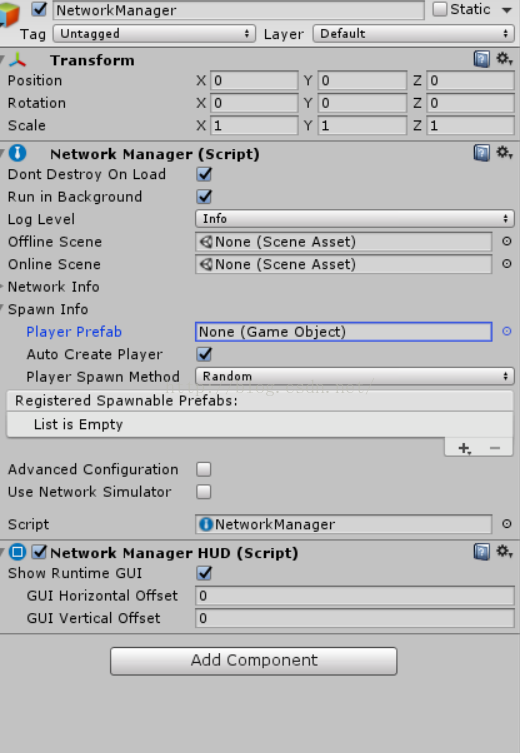520x753 pixels.
Task: Add spawnable prefab with plus button
Action: coord(464,448)
